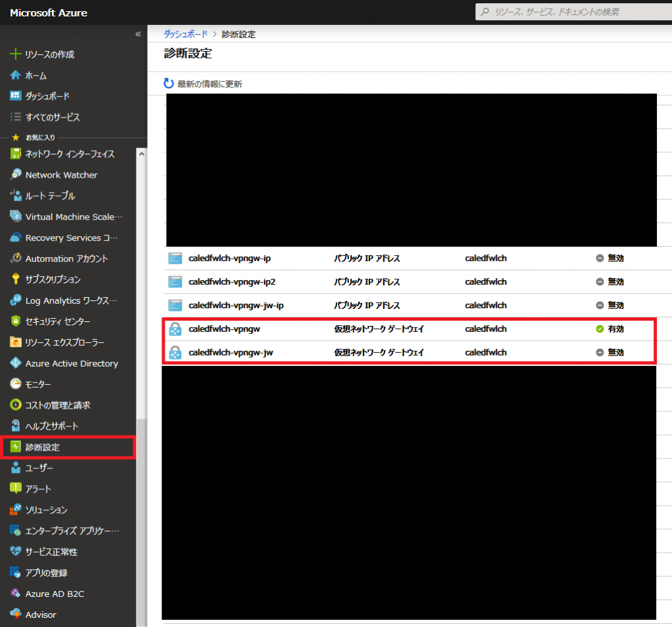This screenshot has height=627, width=672.
Task: Go to ホーム in the sidebar
Action: coord(36,75)
